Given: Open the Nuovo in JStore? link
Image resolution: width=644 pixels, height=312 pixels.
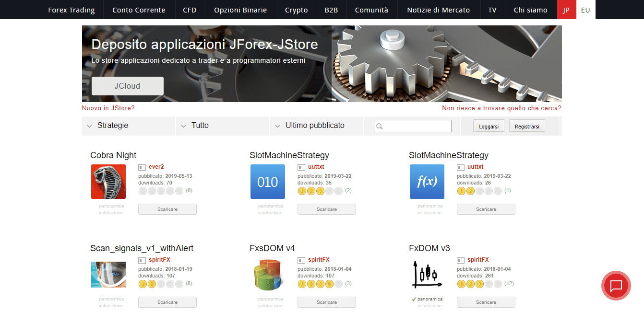Looking at the screenshot, I should (x=108, y=108).
